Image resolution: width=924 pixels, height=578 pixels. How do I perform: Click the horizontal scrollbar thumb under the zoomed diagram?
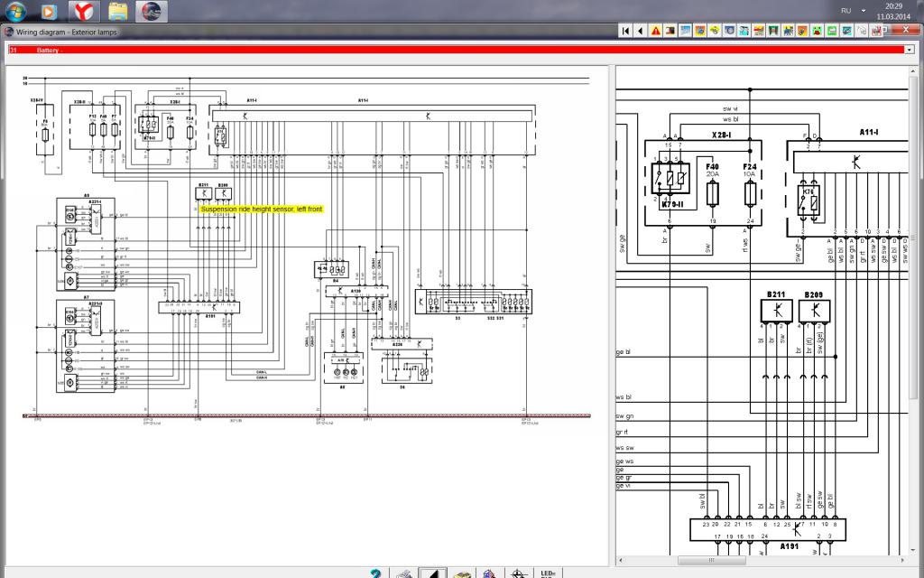click(x=711, y=560)
